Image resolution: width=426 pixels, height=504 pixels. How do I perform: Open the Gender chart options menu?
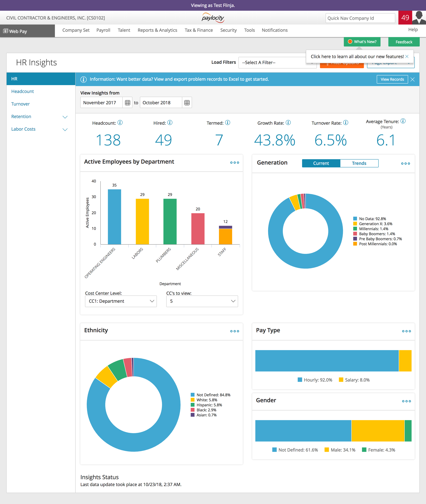(407, 401)
